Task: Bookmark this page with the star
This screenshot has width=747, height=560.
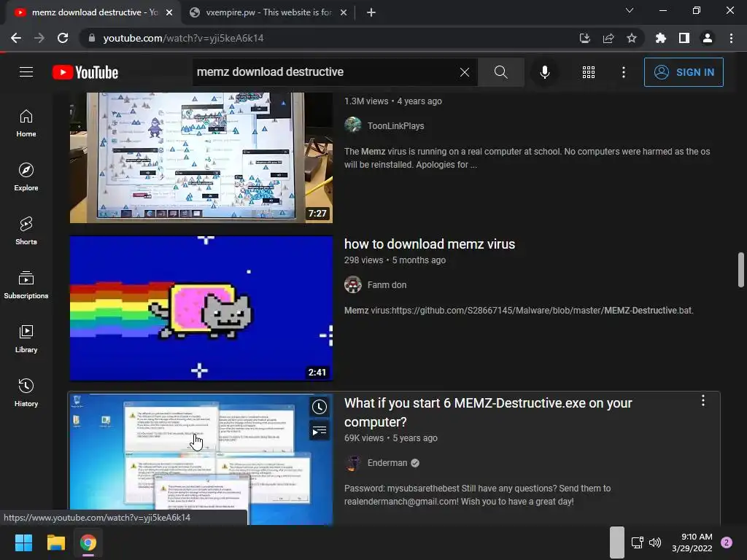Action: [x=632, y=38]
